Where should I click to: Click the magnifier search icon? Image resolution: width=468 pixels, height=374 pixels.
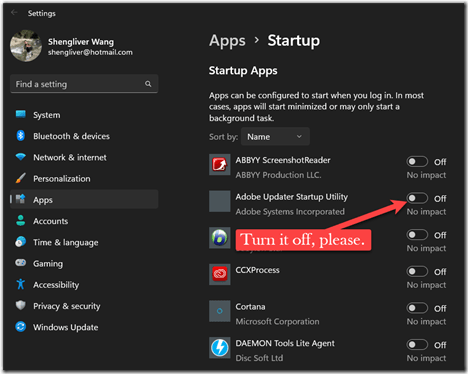coord(148,84)
